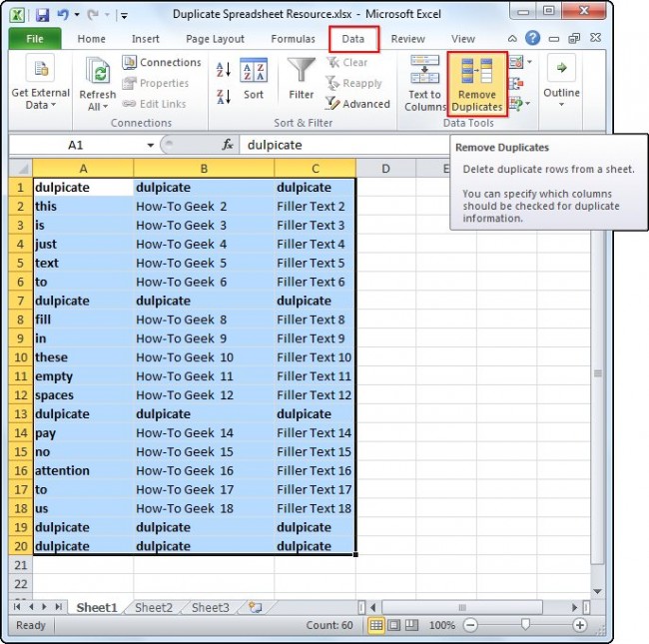Sort A to Z ascending icon

point(224,70)
